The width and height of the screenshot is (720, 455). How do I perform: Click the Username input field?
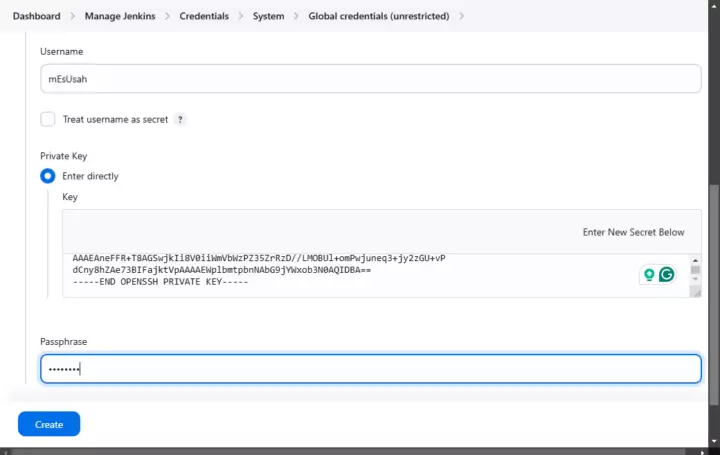pos(371,79)
